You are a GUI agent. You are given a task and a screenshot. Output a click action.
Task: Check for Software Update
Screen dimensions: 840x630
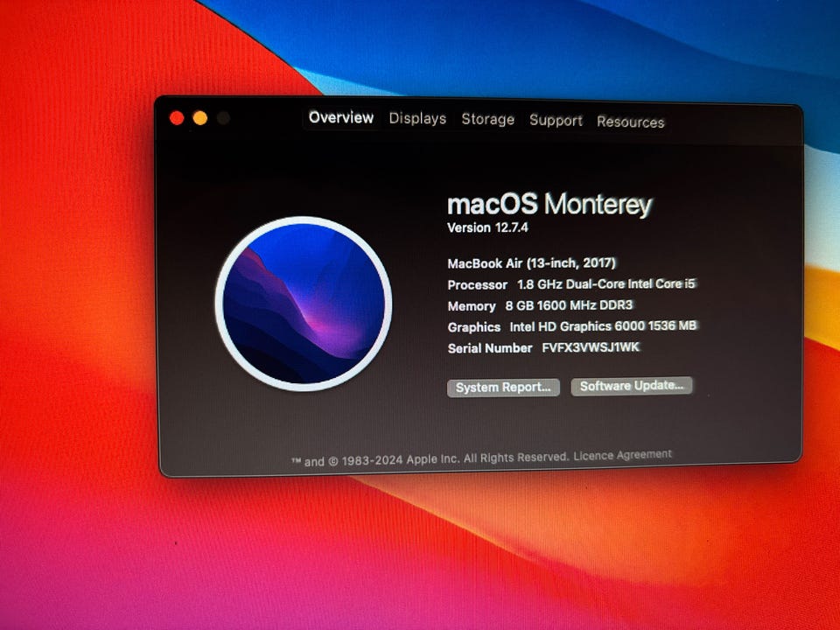click(x=632, y=386)
